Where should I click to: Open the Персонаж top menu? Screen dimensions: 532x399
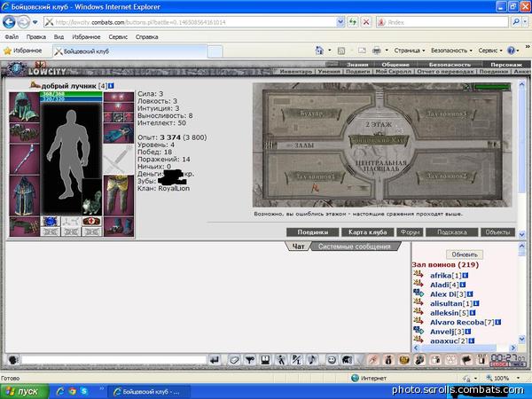tap(506, 65)
